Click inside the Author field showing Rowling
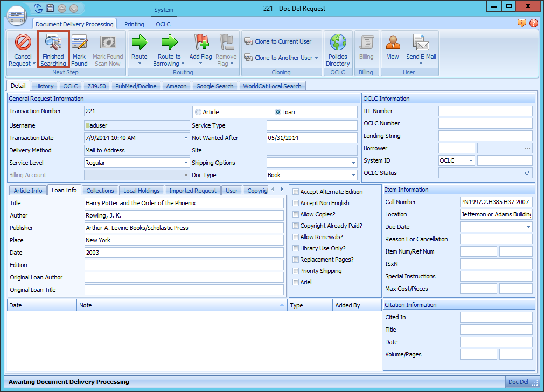 183,215
